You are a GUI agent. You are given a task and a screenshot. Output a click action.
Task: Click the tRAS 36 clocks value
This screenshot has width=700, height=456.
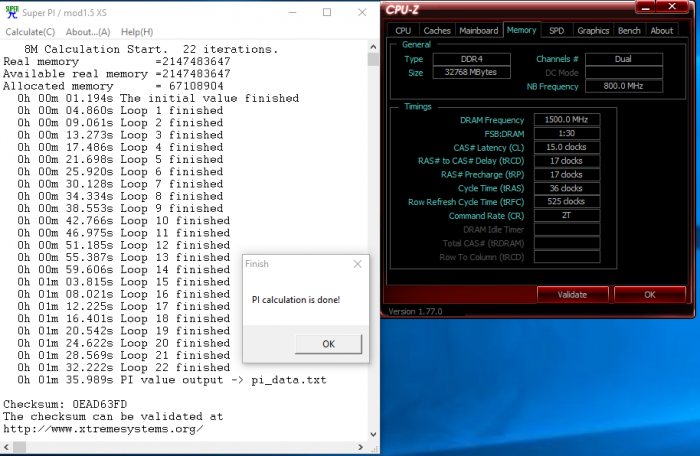pos(567,188)
